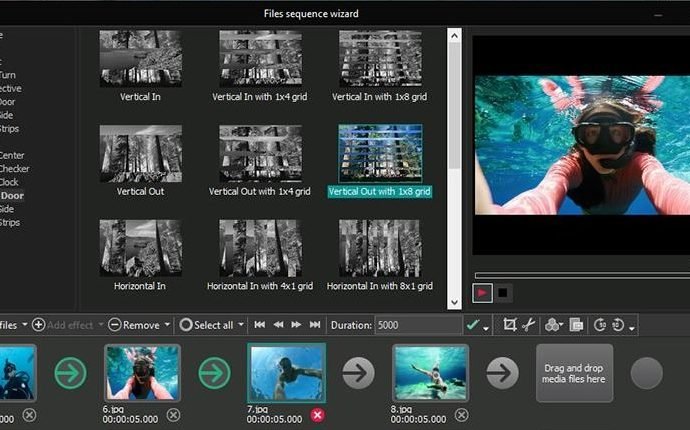Move selected file one step backward

coord(278,325)
